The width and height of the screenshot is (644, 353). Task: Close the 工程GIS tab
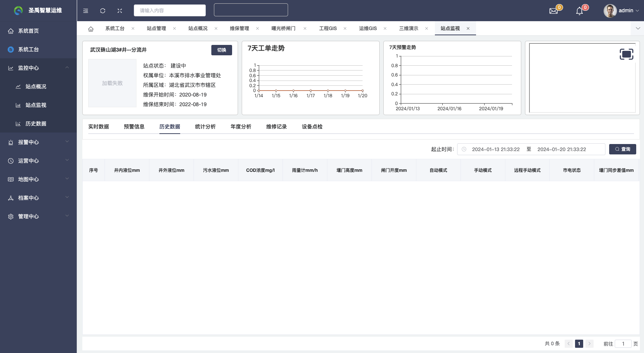345,29
